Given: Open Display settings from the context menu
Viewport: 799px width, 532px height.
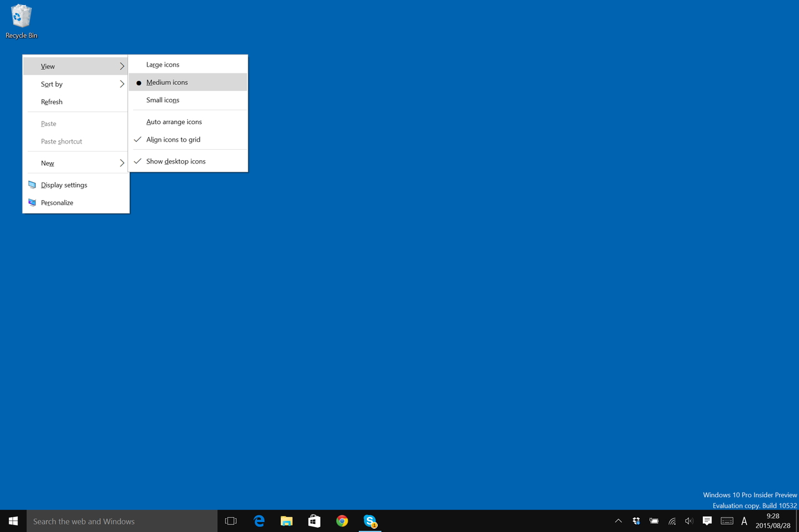Looking at the screenshot, I should (x=63, y=185).
